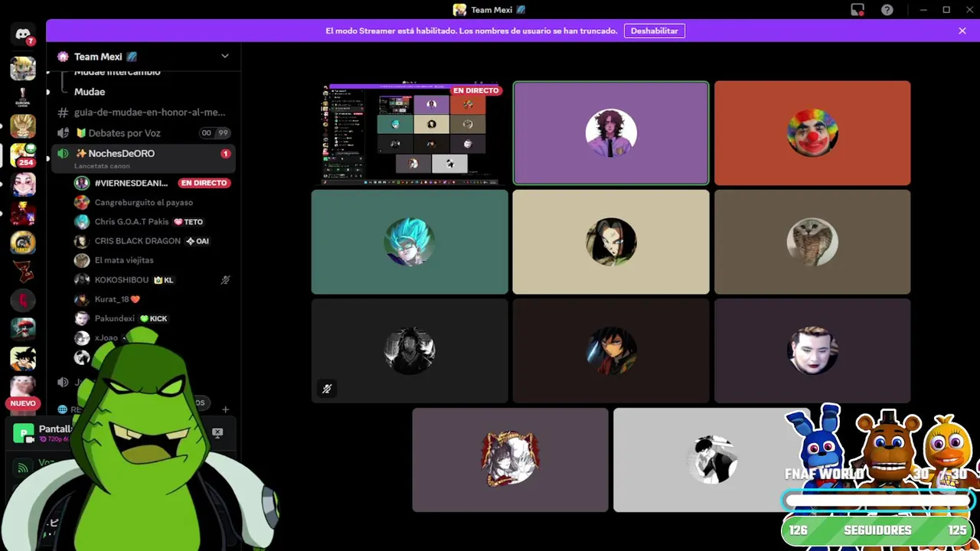Select the real face photo participant tile
Viewport: 980px width, 551px height.
pyautogui.click(x=812, y=350)
